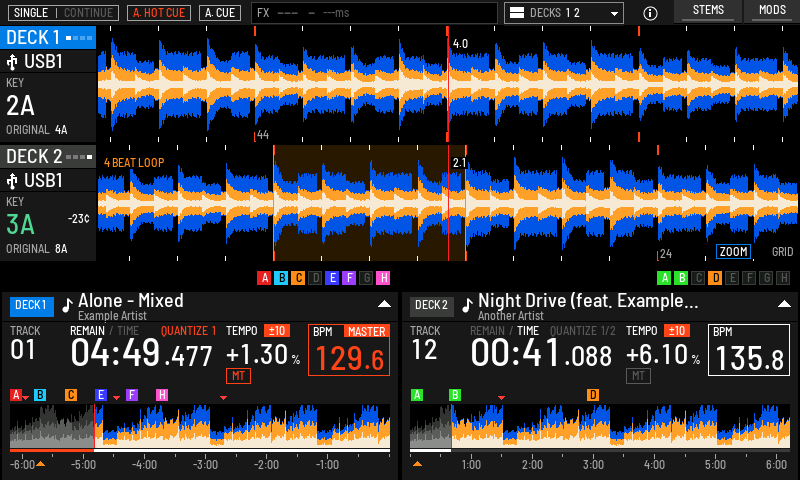The height and width of the screenshot is (480, 800).
Task: Trigger green hot cue B in Deck 2 row
Action: (x=681, y=278)
